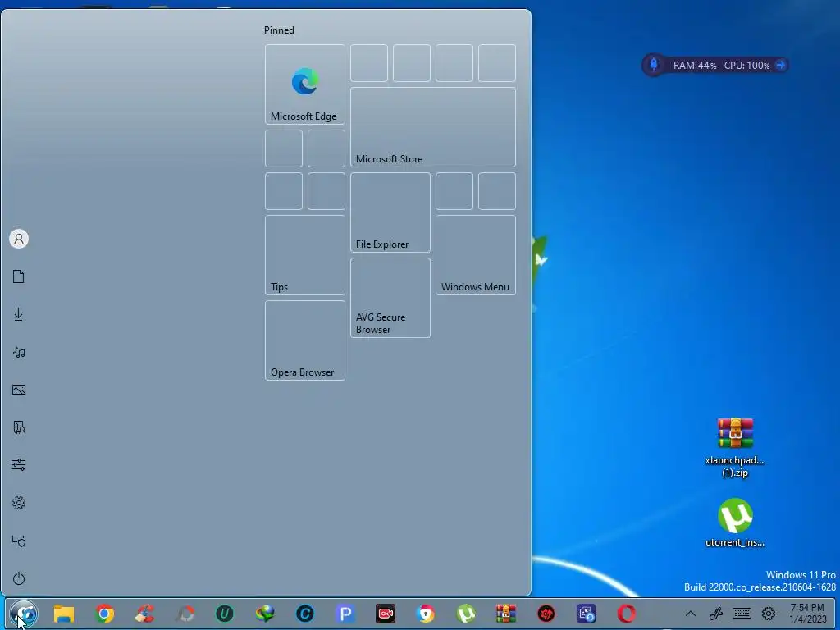Click the Windows Menu tile
The width and height of the screenshot is (840, 630).
pyautogui.click(x=476, y=255)
